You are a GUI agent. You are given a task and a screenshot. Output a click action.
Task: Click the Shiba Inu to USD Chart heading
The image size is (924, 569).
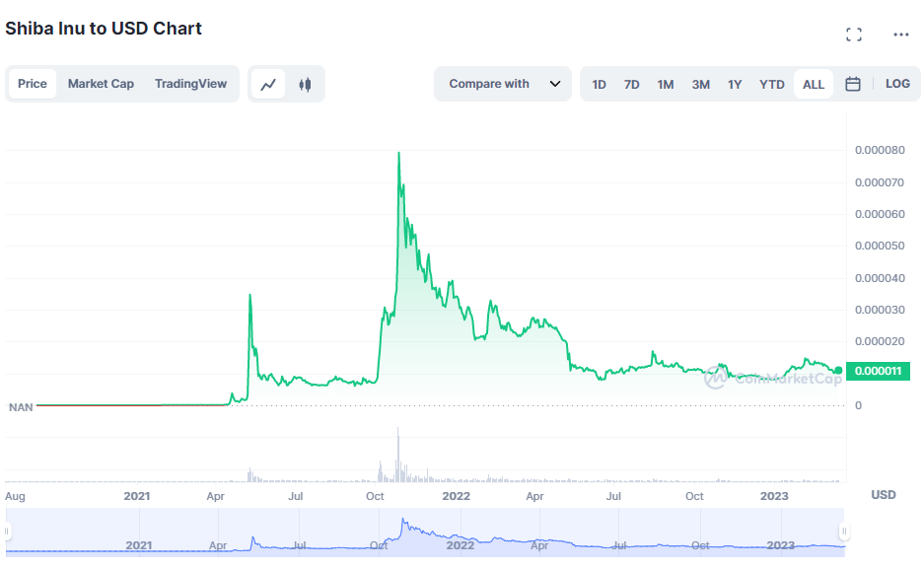pyautogui.click(x=104, y=29)
